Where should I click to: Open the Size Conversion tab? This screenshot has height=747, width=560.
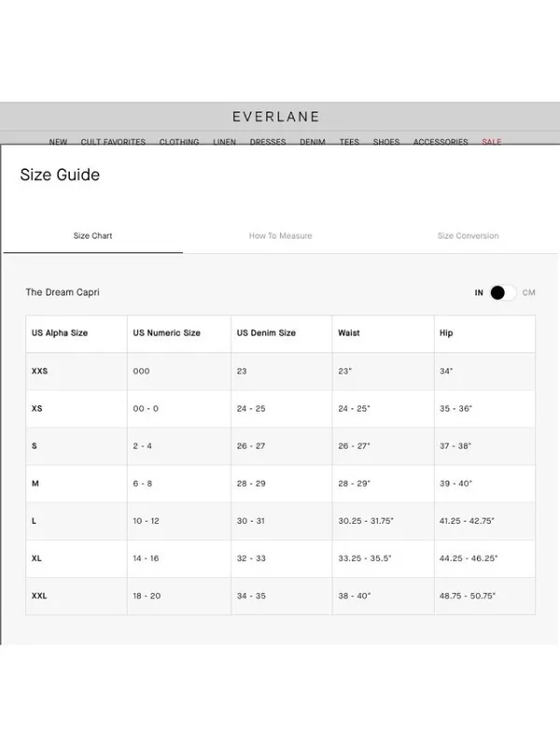click(469, 236)
